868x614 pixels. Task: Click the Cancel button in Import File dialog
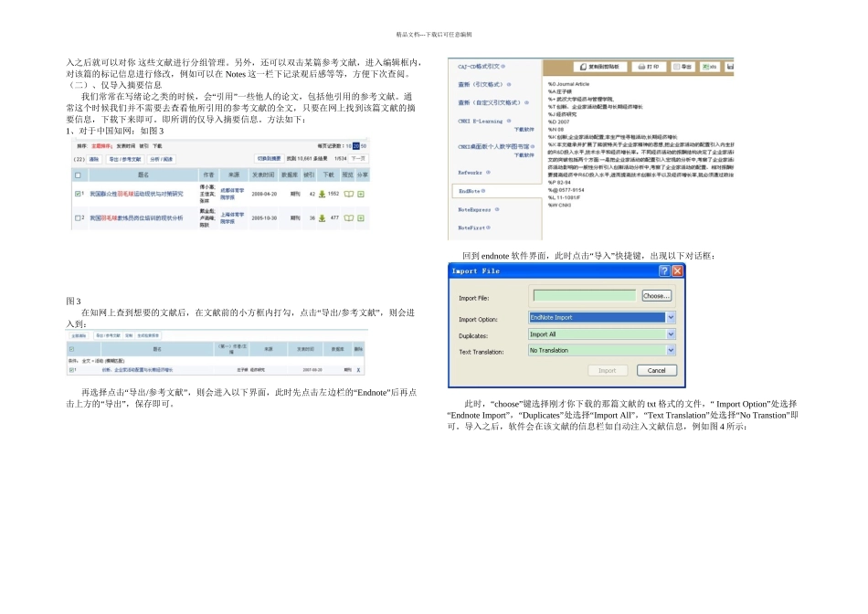point(657,370)
